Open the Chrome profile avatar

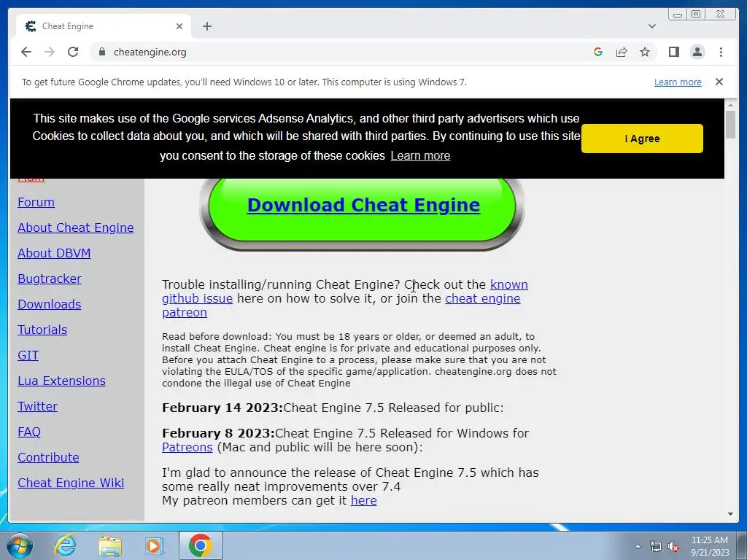click(697, 52)
